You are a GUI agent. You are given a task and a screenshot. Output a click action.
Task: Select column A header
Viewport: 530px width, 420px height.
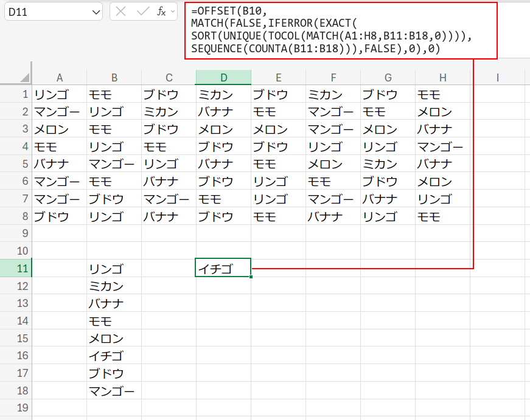click(59, 77)
